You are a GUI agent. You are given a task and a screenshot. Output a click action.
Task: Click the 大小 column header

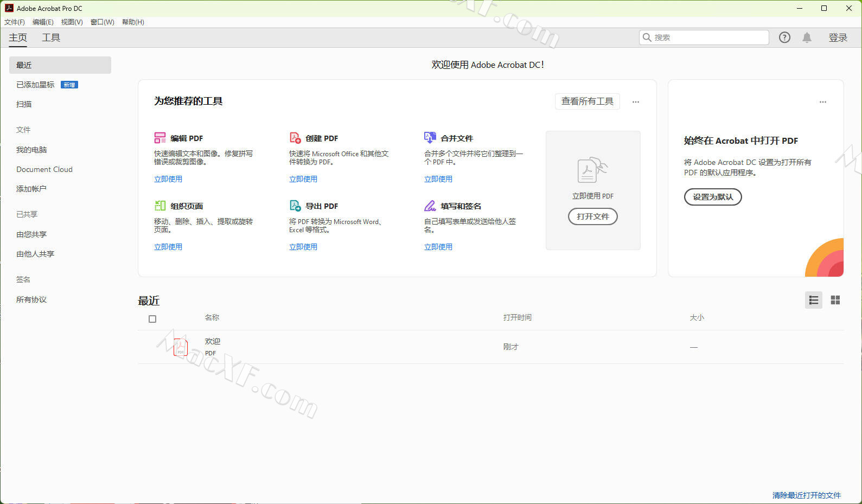click(697, 317)
